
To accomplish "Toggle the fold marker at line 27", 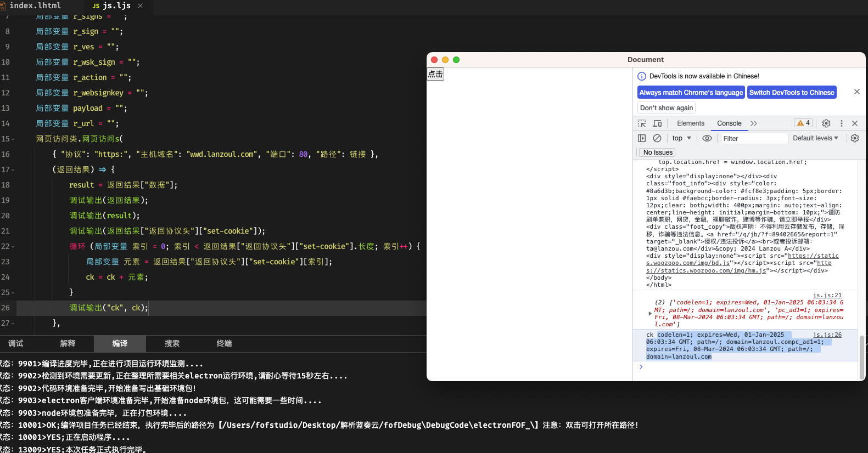I will 13,324.
